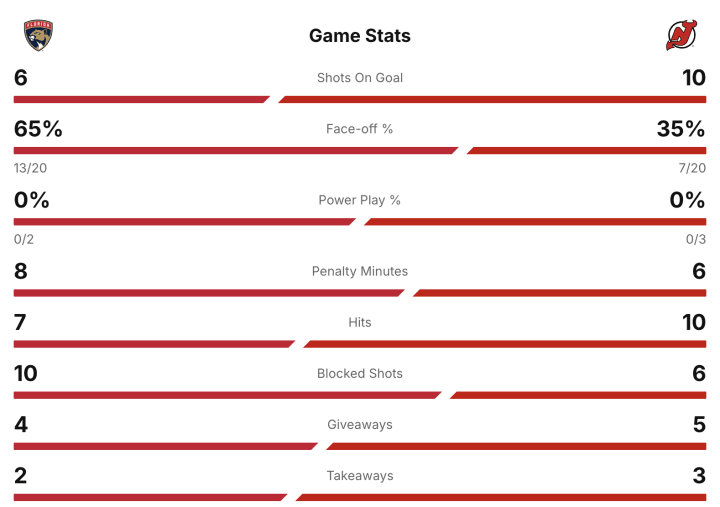Click the Shots On Goal comparison bar
The image size is (720, 507).
[360, 100]
